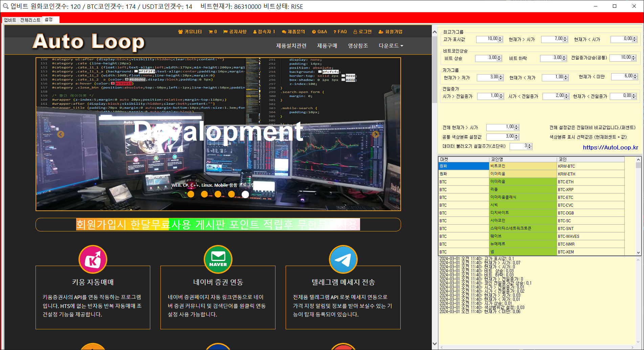Click the magnifier icon in title bar

coord(5,6)
